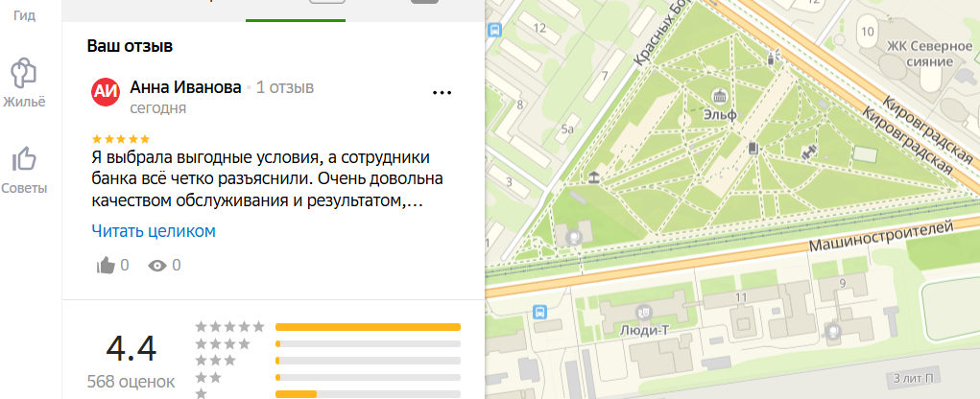Click the 4.4 overall rating
This screenshot has height=399, width=980.
[131, 348]
